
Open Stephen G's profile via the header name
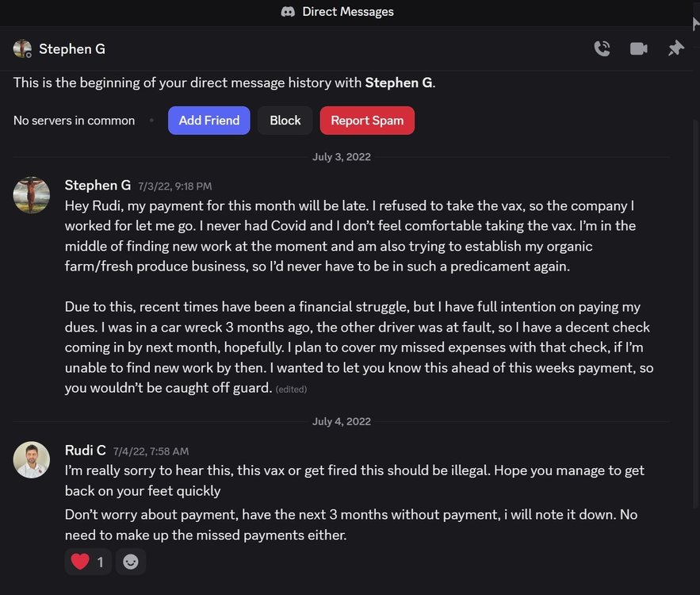72,48
